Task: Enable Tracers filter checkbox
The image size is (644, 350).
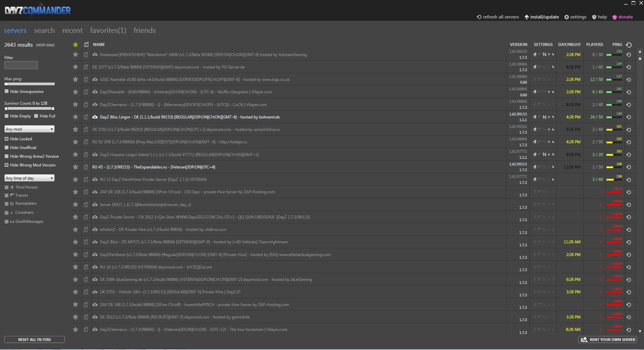Action: pyautogui.click(x=6, y=195)
